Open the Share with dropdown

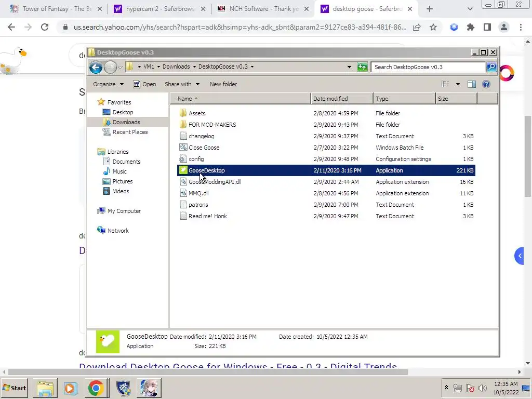click(x=182, y=84)
